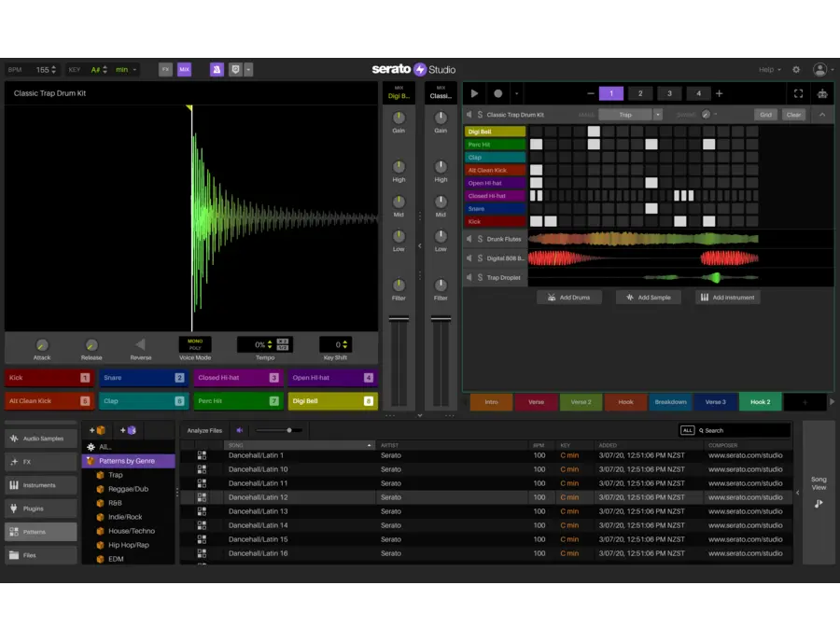Click Add Drums button
Viewport: 840px width, 641px height.
(569, 298)
